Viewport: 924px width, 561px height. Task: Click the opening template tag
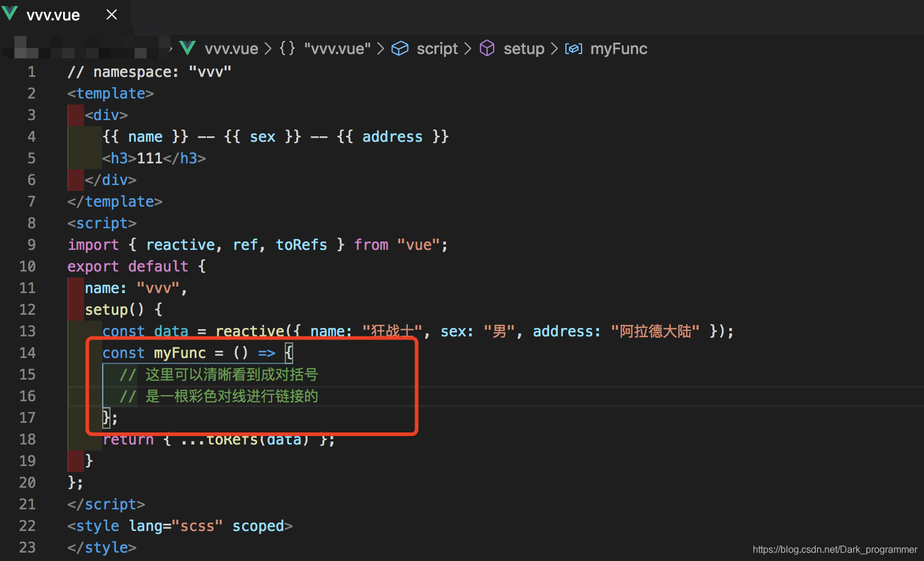(111, 94)
